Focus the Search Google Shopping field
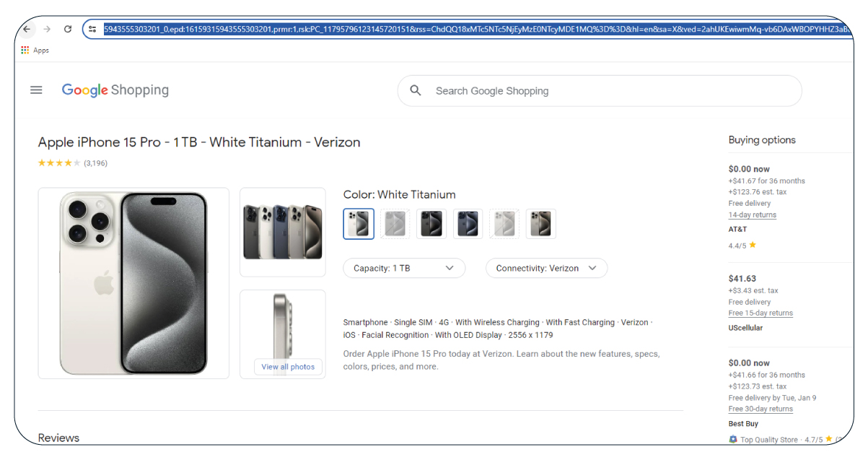Image resolution: width=868 pixels, height=460 pixels. pyautogui.click(x=600, y=91)
